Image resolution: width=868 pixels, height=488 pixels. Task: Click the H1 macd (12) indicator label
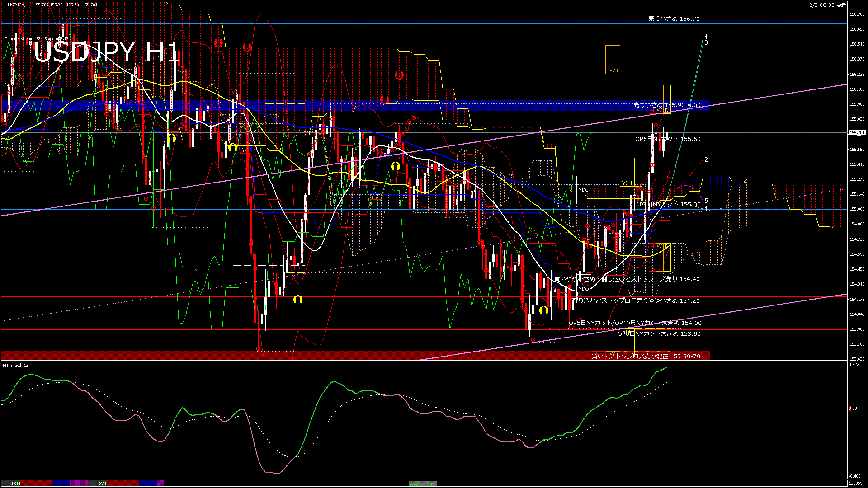(16, 365)
